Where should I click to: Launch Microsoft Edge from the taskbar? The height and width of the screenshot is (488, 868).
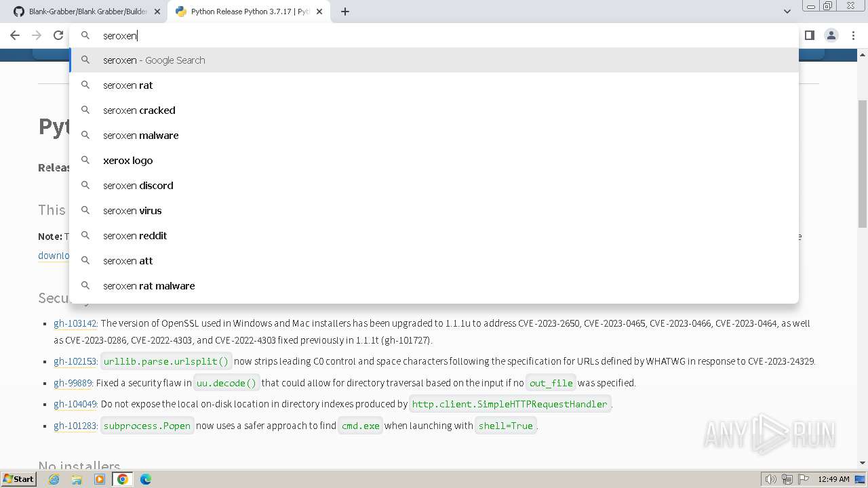pos(146,479)
